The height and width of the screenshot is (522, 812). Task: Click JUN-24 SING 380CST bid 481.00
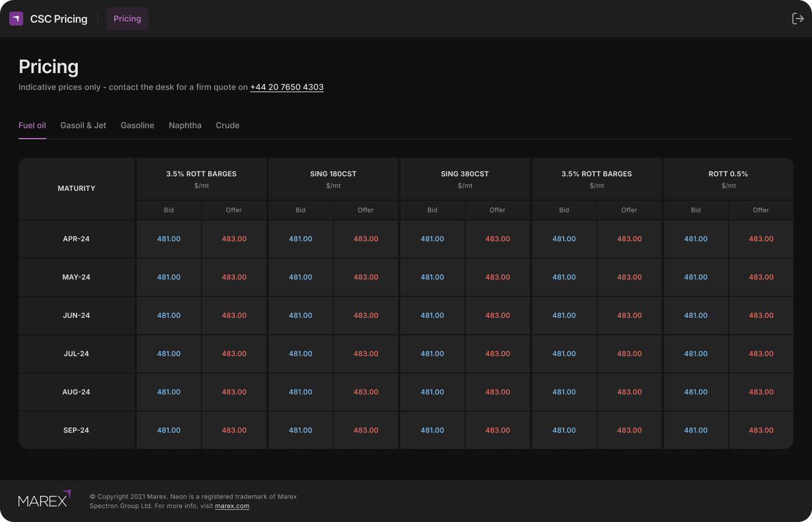[432, 316]
